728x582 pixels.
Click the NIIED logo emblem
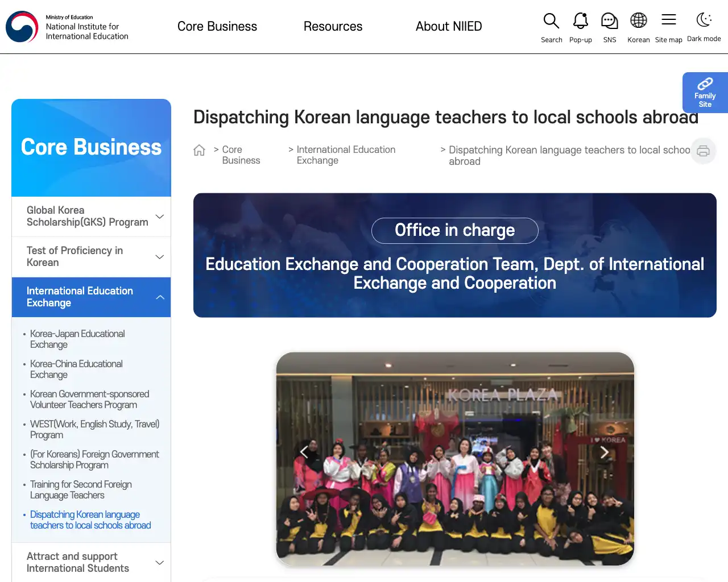coord(22,27)
